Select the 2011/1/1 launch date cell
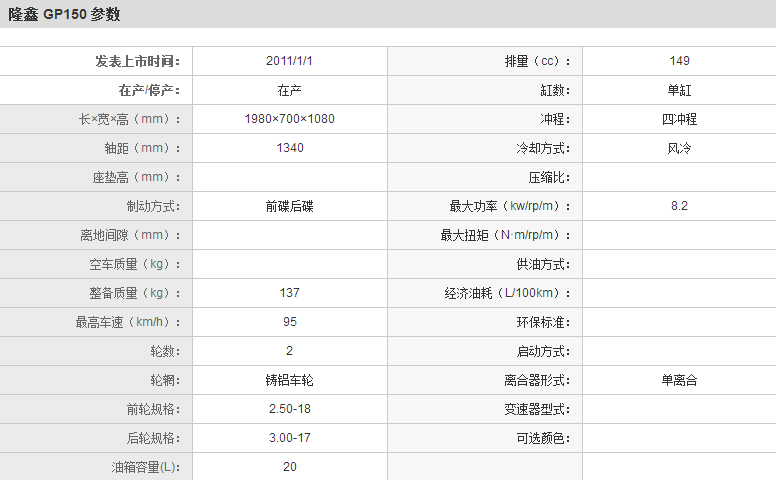Image resolution: width=776 pixels, height=480 pixels. pyautogui.click(x=289, y=61)
